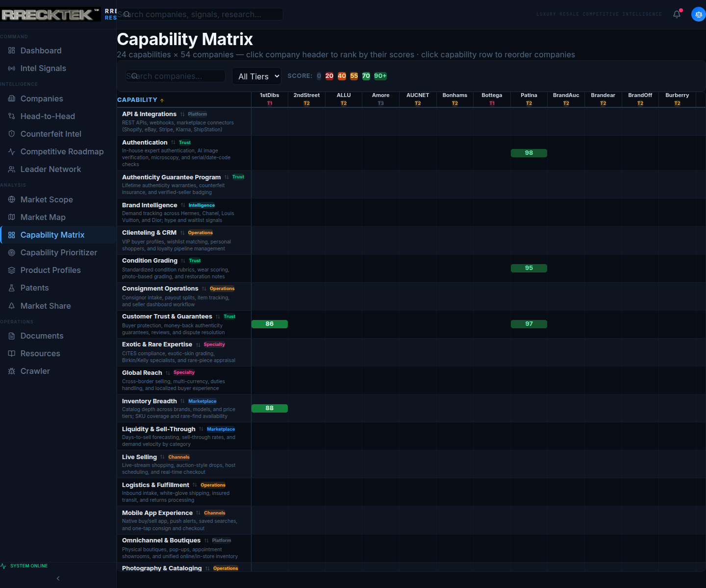The image size is (706, 588).
Task: Click the Resources book icon
Action: [x=12, y=353]
